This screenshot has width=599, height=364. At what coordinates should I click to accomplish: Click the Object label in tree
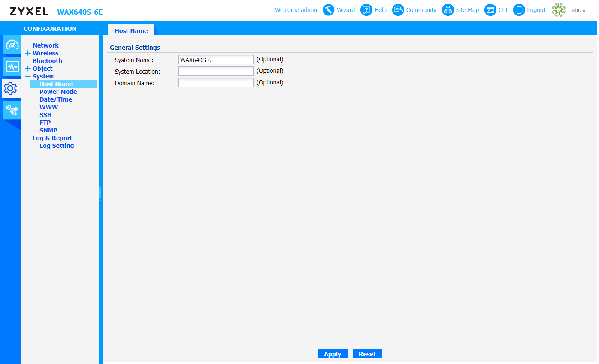(42, 69)
